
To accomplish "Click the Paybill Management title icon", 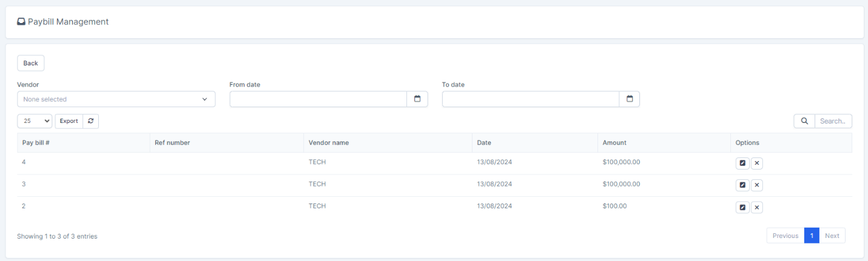I will pyautogui.click(x=21, y=22).
